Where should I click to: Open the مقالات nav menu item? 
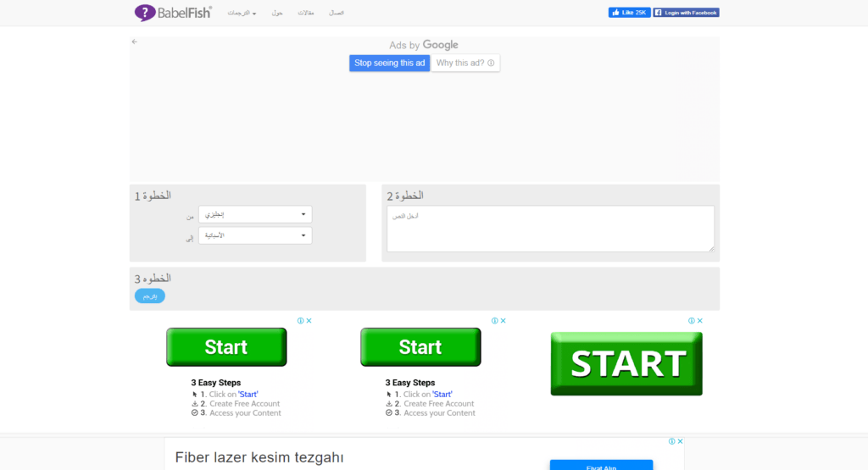(306, 14)
